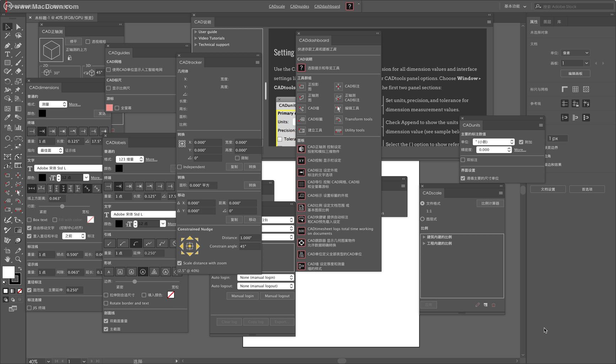Enable 双标注 checkbox in CADunits
The height and width of the screenshot is (364, 616).
point(463,160)
